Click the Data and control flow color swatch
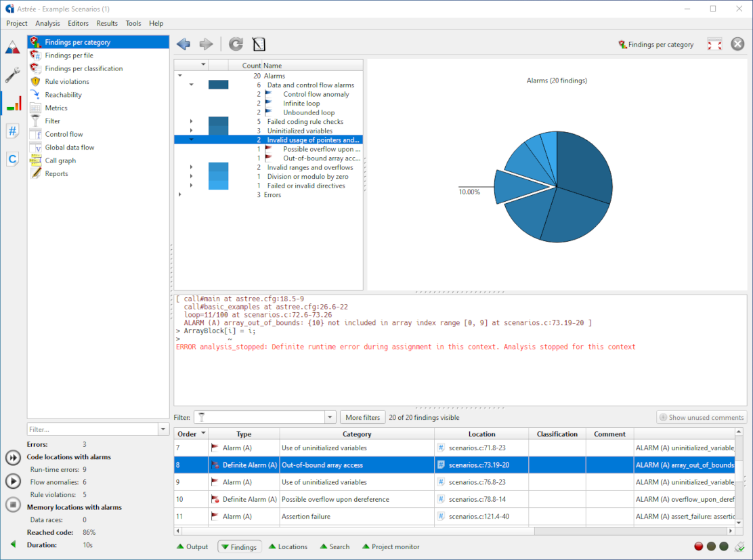Viewport: 753px width, 560px height. (x=218, y=85)
